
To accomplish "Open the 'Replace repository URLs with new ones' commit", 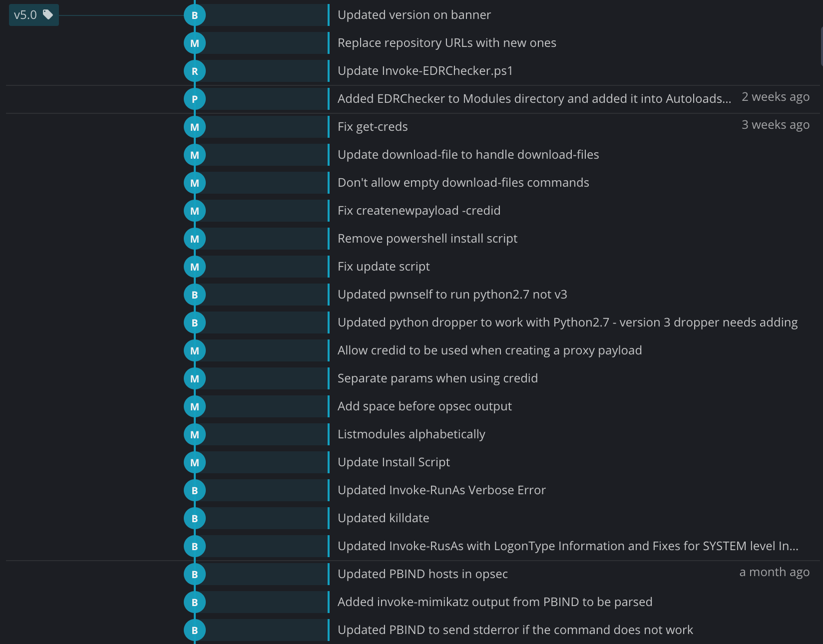I will (447, 43).
